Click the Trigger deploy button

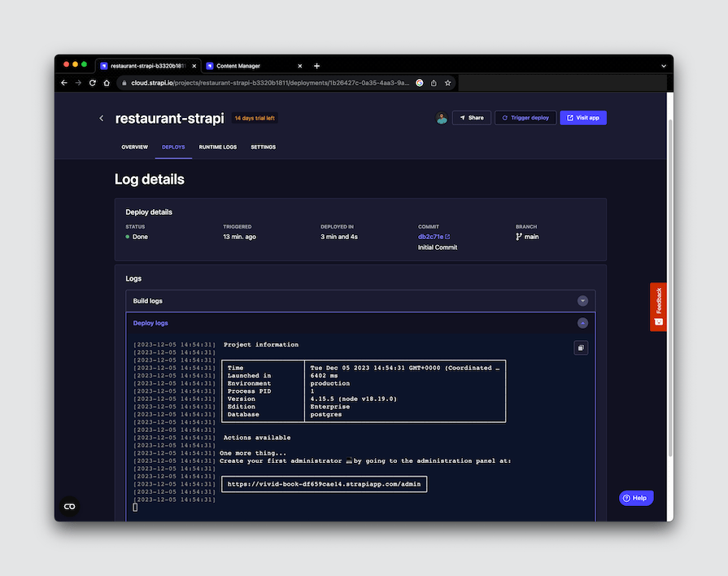[525, 117]
